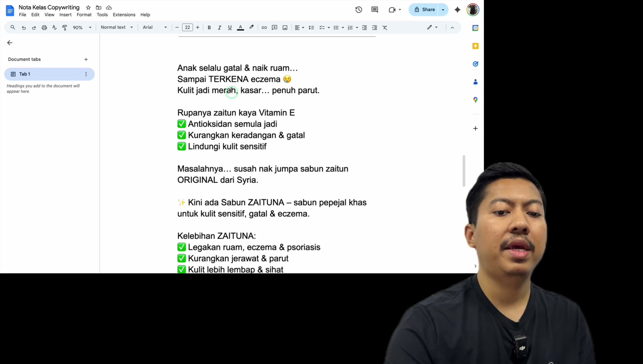The width and height of the screenshot is (643, 364).
Task: Increase the indent
Action: 375,28
